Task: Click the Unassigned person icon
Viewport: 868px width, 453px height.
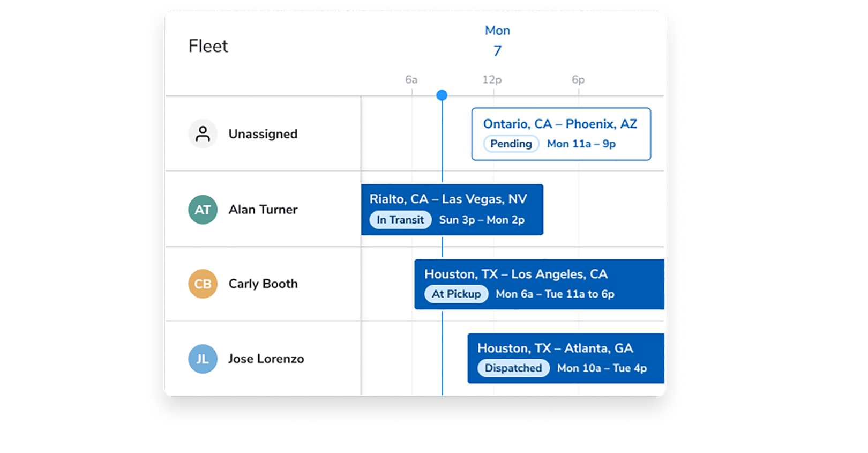Action: tap(203, 133)
